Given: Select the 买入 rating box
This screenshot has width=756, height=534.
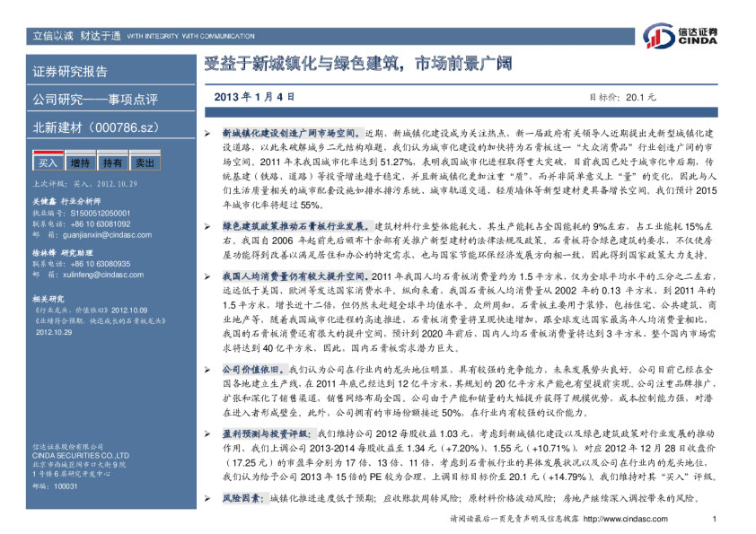Looking at the screenshot, I should [x=48, y=163].
